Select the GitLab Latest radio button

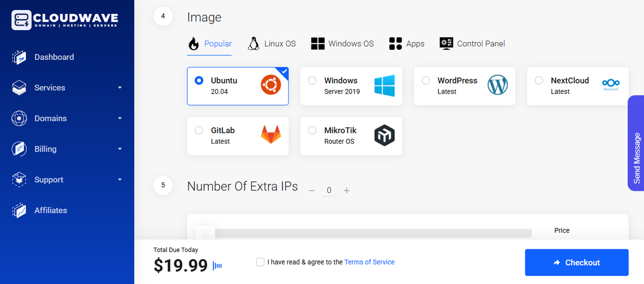click(x=199, y=130)
